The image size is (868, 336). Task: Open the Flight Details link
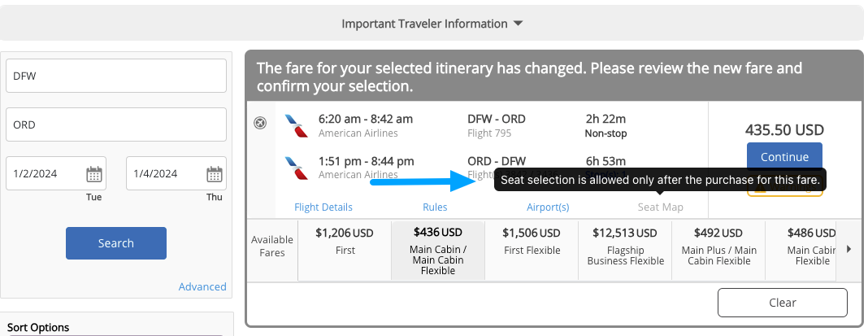pos(323,207)
